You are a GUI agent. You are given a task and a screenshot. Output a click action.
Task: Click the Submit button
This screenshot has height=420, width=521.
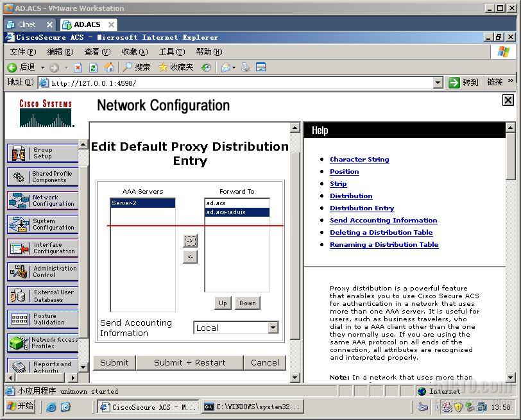tap(114, 362)
